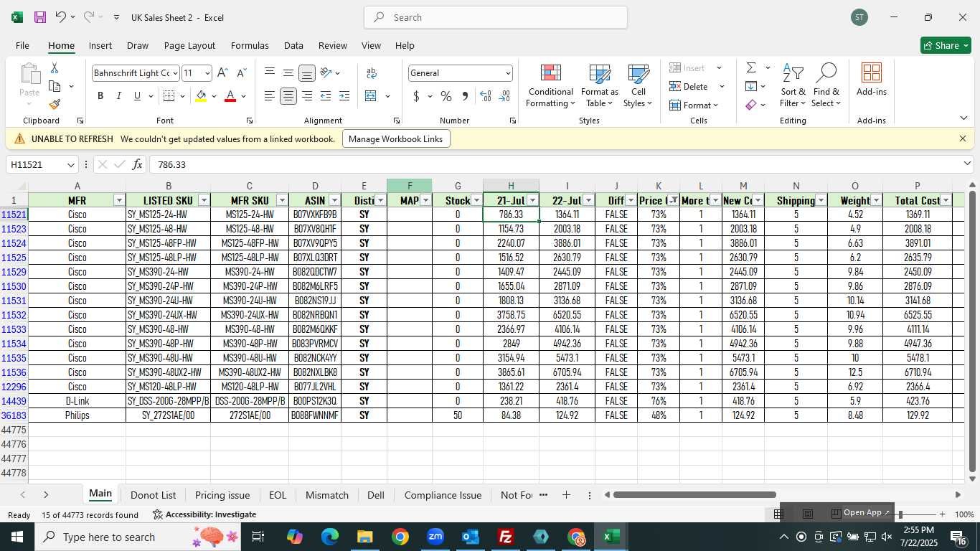Image resolution: width=980 pixels, height=551 pixels.
Task: Toggle Wrap Text
Action: [372, 72]
